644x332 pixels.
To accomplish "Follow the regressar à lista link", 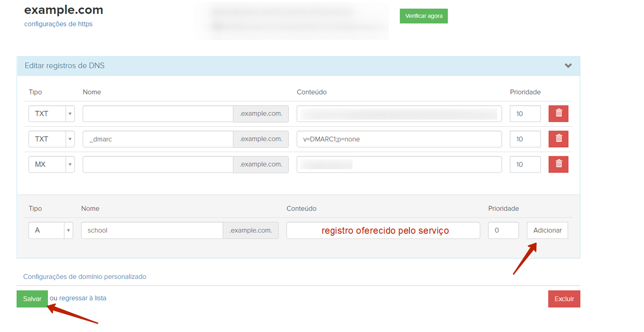I will tap(83, 298).
